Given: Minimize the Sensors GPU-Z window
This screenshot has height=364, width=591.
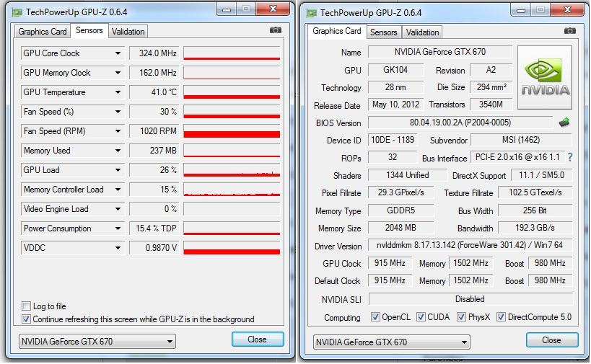Looking at the screenshot, I should click(x=227, y=9).
